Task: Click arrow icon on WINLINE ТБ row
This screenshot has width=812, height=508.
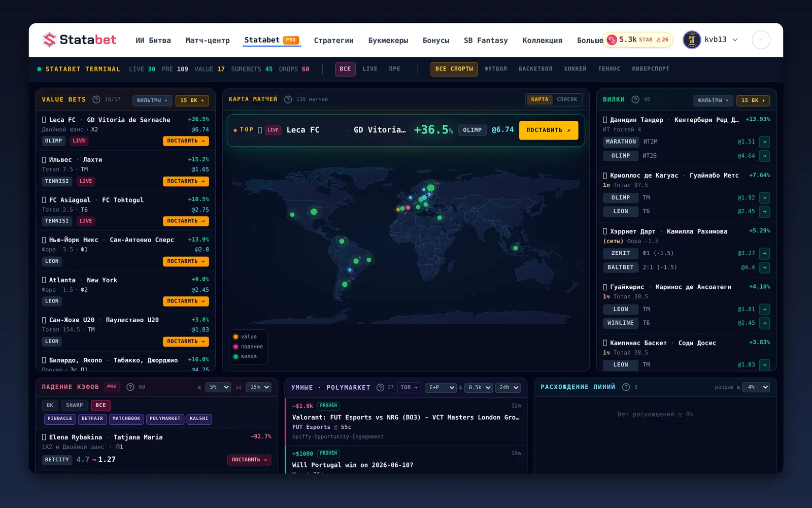Action: click(x=764, y=323)
